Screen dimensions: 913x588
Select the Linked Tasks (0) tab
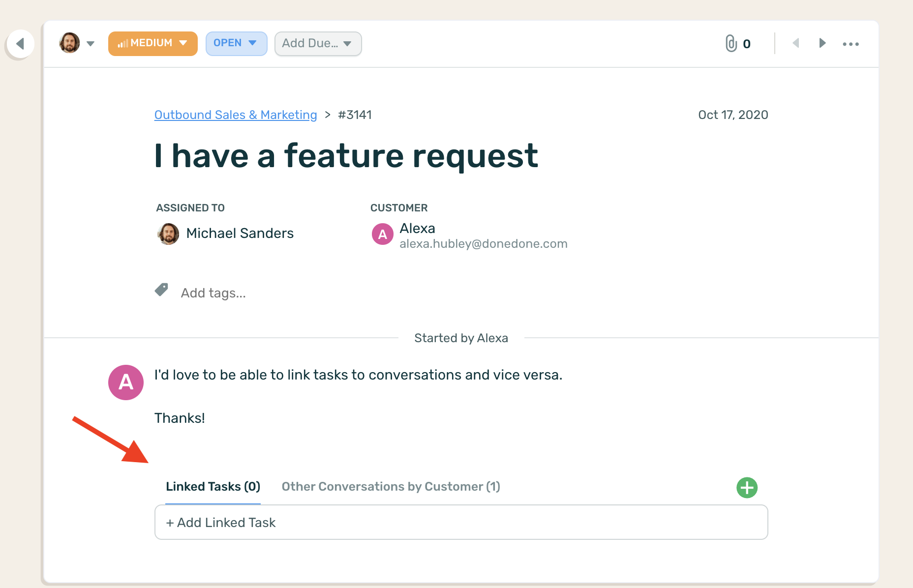click(x=213, y=487)
